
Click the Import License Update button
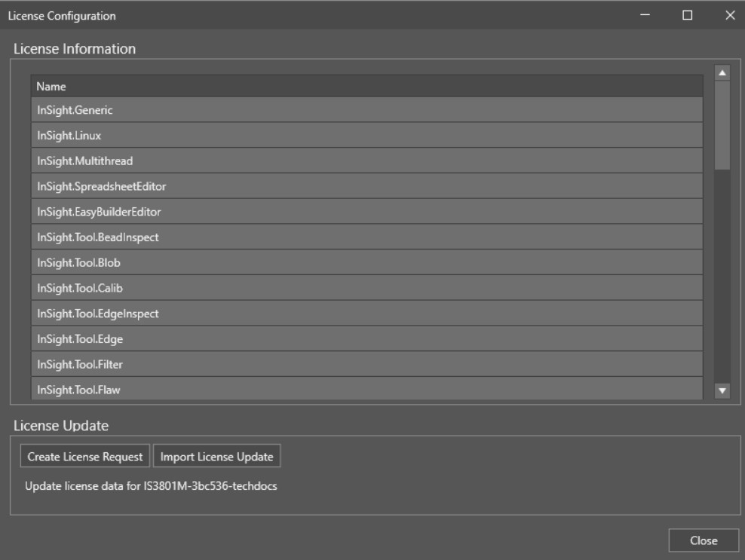pyautogui.click(x=217, y=457)
